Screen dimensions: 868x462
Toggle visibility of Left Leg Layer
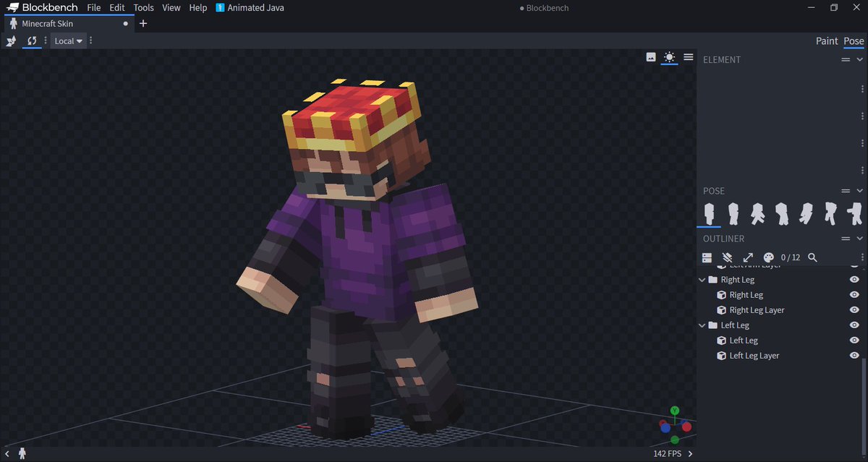pos(854,356)
